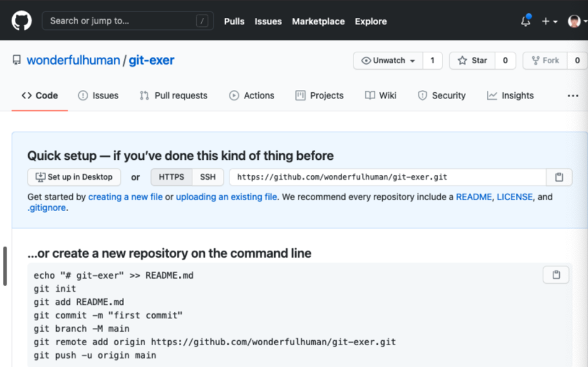Switch to the Projects tab
The width and height of the screenshot is (588, 367).
320,96
